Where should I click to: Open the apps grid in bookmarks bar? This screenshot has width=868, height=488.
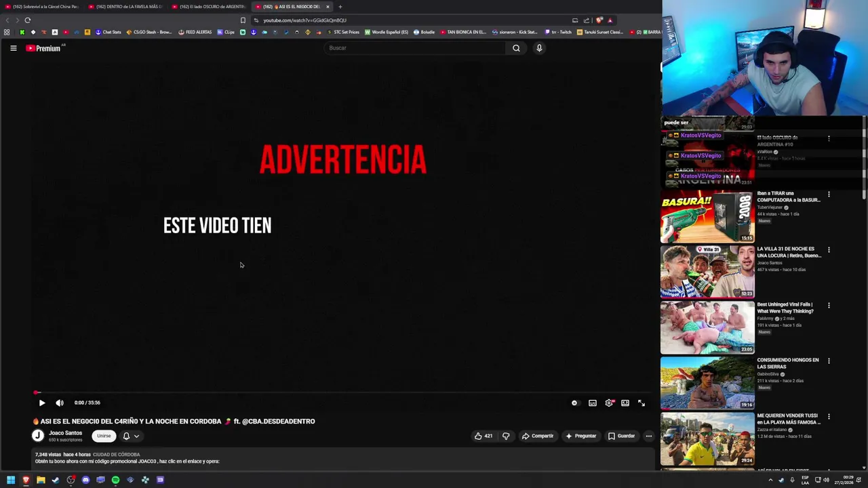(7, 32)
